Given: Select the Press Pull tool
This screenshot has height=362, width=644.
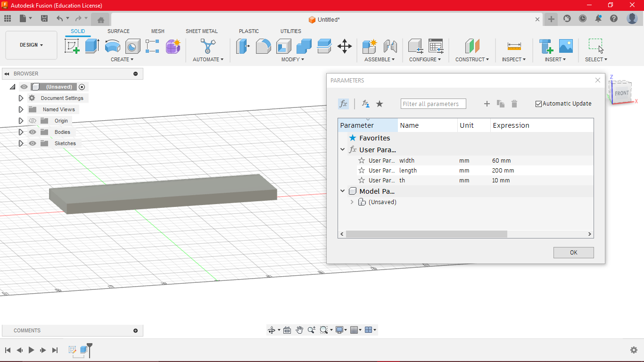Looking at the screenshot, I should click(x=243, y=46).
